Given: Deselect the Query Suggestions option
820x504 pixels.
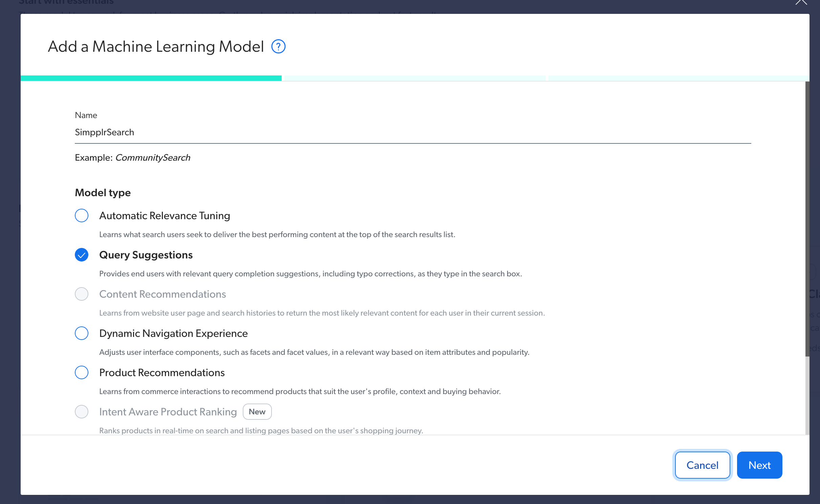Looking at the screenshot, I should click(81, 255).
